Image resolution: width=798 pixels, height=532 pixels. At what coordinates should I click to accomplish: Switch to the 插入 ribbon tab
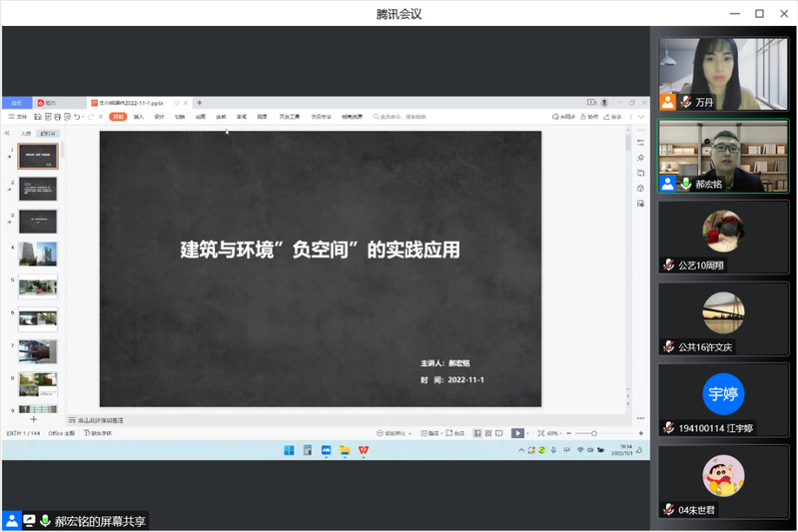(139, 117)
